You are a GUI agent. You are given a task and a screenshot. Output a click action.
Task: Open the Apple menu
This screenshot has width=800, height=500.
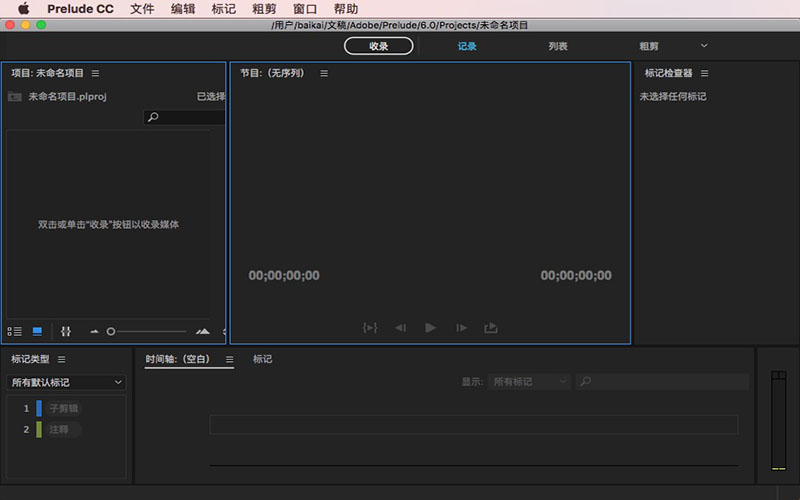[23, 9]
